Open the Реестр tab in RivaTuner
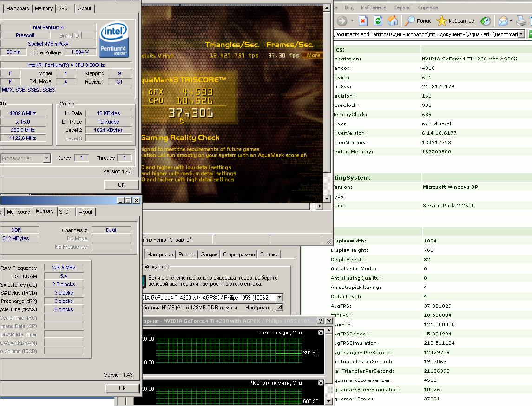This screenshot has width=532, height=406. (187, 255)
